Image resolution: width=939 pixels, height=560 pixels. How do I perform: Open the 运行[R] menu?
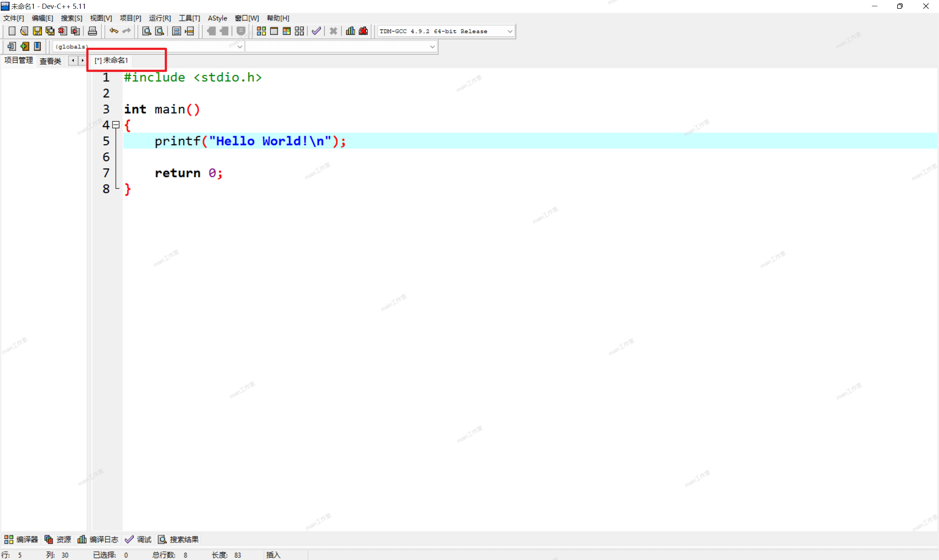pyautogui.click(x=159, y=18)
